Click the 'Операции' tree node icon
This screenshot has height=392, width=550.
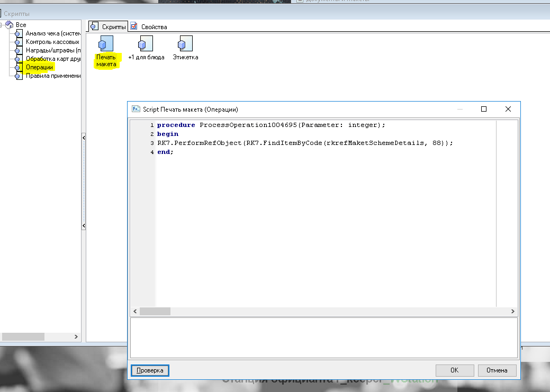[x=19, y=67]
